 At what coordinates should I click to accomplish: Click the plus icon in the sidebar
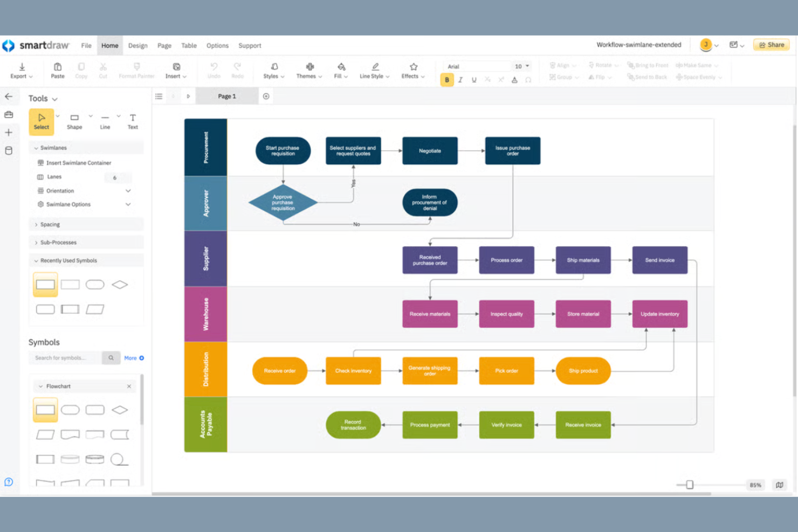tap(9, 132)
